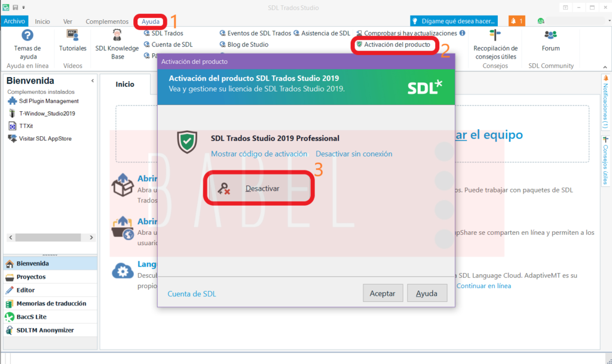
Task: Click the user account icon
Action: click(541, 21)
